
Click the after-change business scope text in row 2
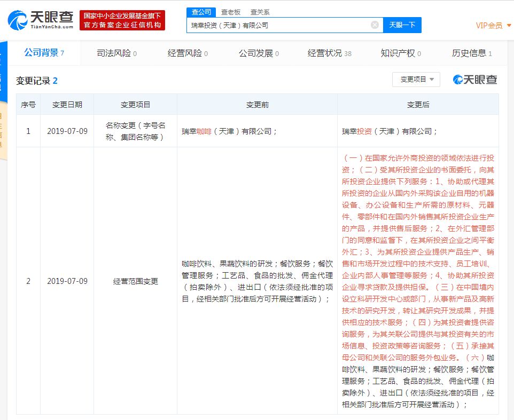point(418,281)
